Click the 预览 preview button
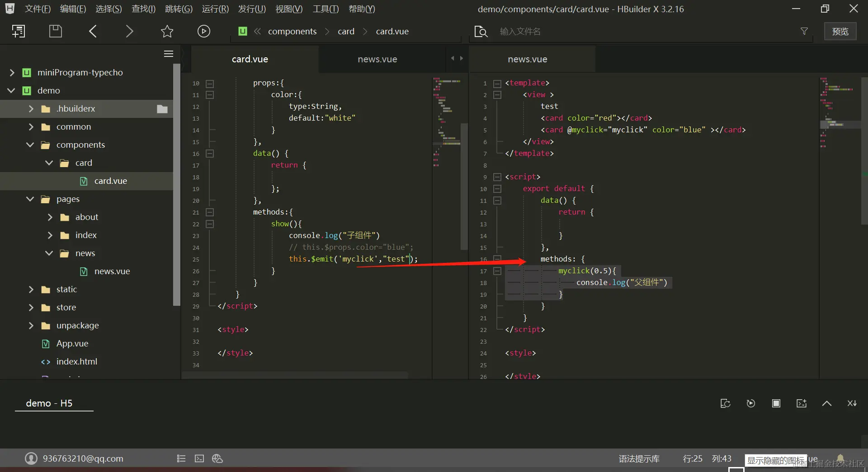868x472 pixels. point(840,31)
